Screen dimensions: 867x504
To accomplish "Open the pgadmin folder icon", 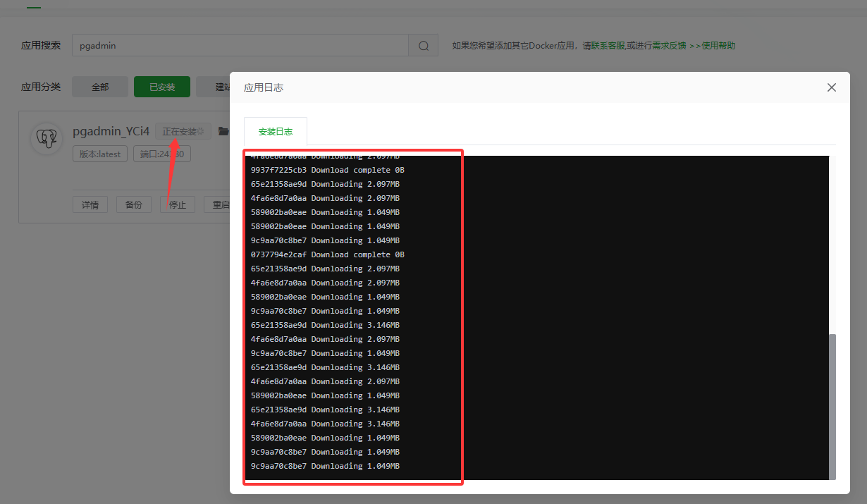I will point(223,131).
